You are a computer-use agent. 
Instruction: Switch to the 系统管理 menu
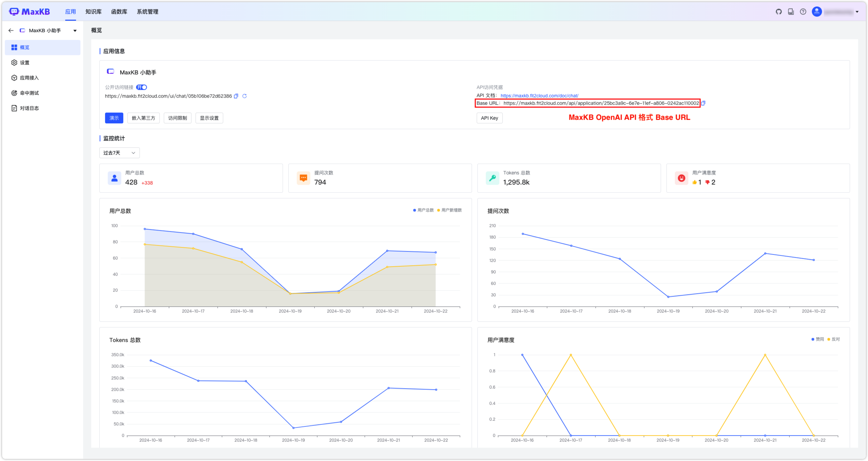(x=147, y=11)
